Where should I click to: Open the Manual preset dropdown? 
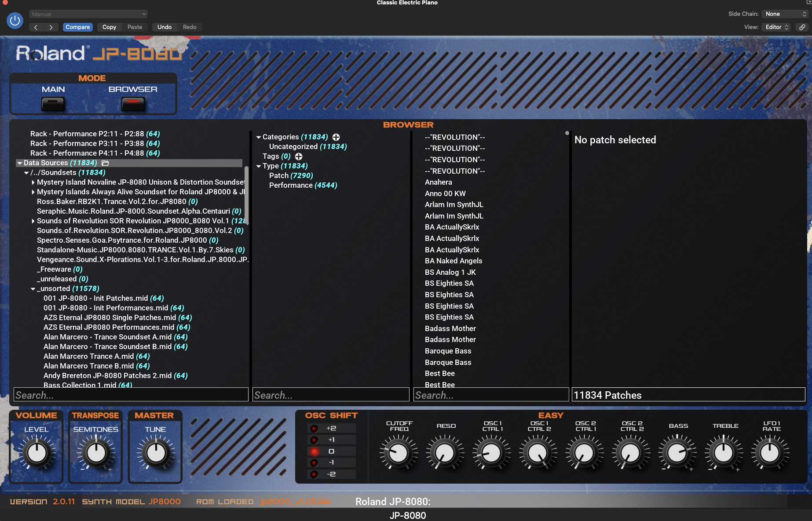tap(88, 14)
